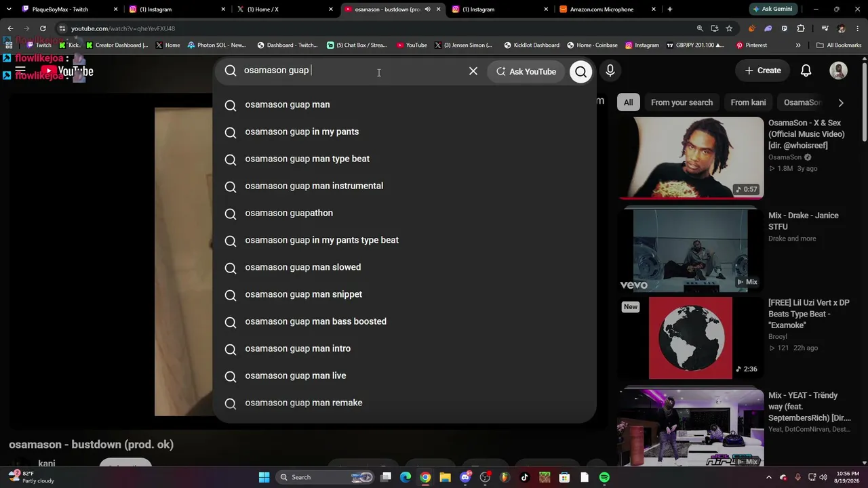Select suggestion 'osamason guap man'

[x=404, y=104]
